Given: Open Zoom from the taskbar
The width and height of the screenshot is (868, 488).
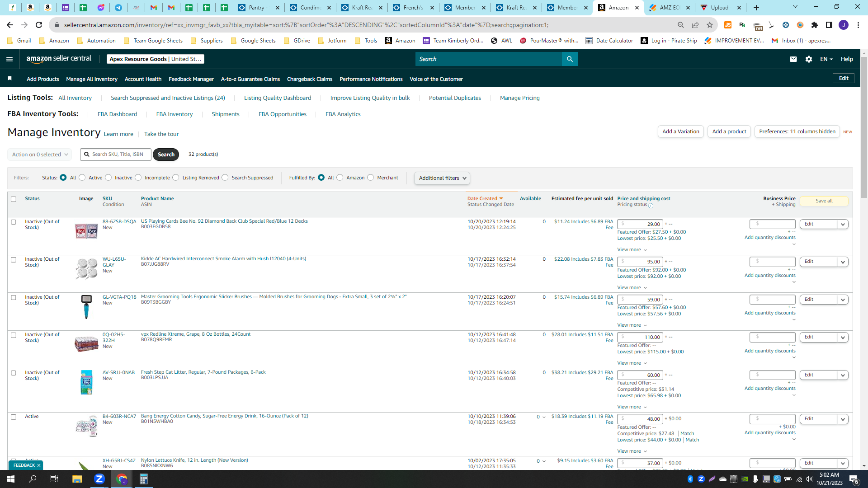Looking at the screenshot, I should [99, 479].
